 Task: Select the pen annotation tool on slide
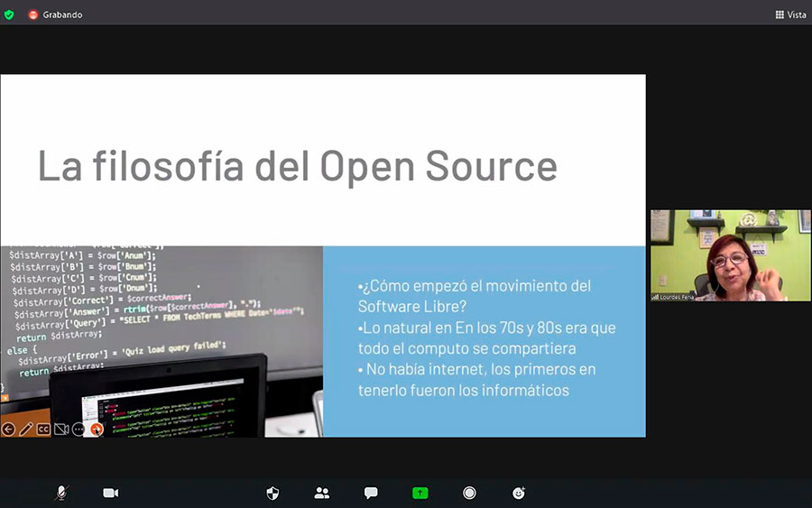coord(26,429)
